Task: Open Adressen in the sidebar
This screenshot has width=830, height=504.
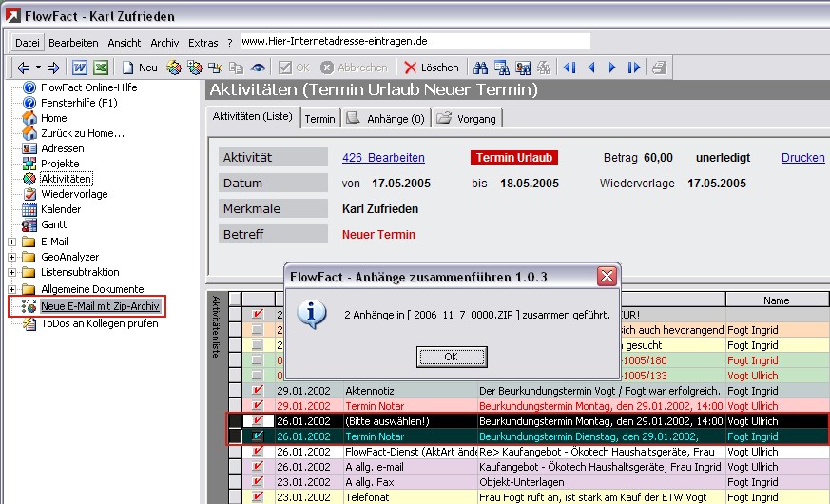Action: (63, 148)
